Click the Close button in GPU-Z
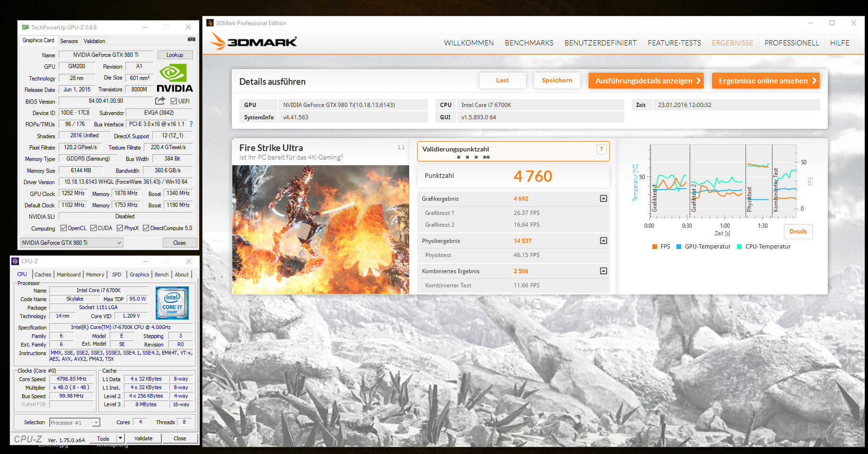Screen dimensions: 868x454 179,243
